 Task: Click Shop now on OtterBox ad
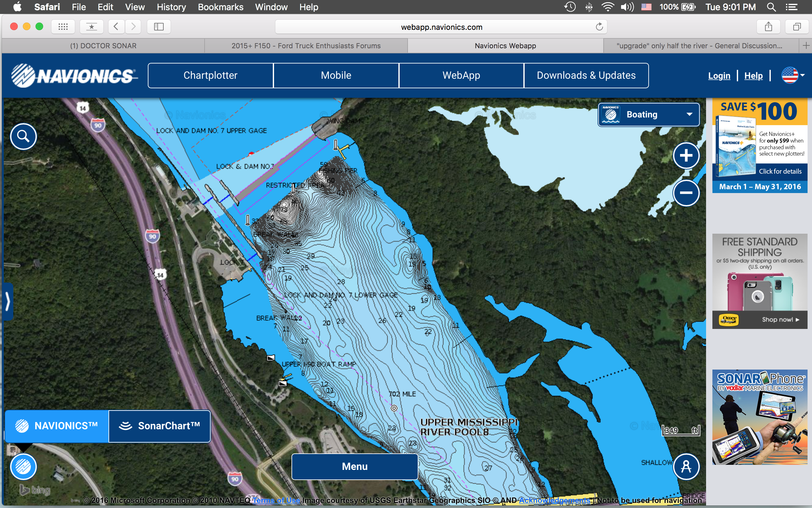click(781, 319)
